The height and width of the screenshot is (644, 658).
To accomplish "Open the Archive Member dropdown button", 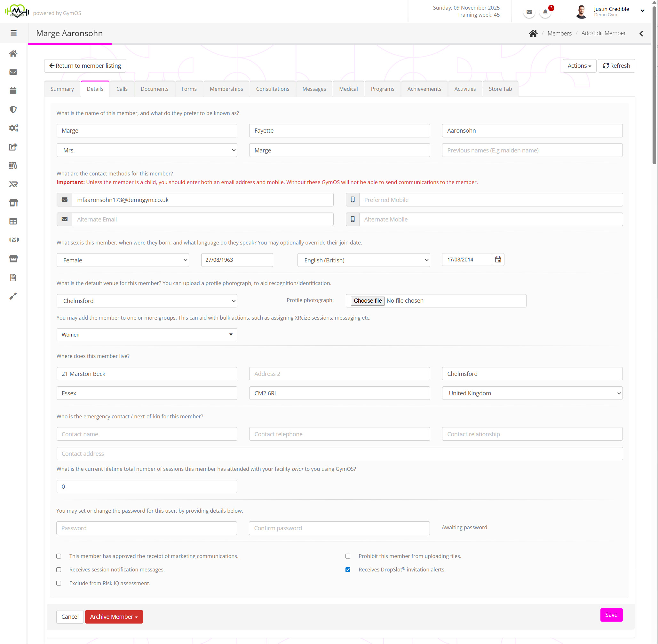I will coord(114,617).
